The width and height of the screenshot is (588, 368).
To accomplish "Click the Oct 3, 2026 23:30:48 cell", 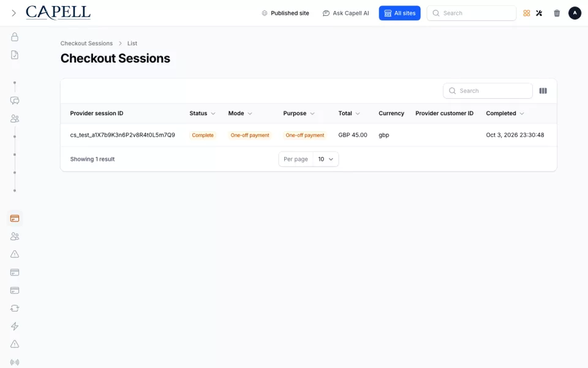I will (x=515, y=135).
